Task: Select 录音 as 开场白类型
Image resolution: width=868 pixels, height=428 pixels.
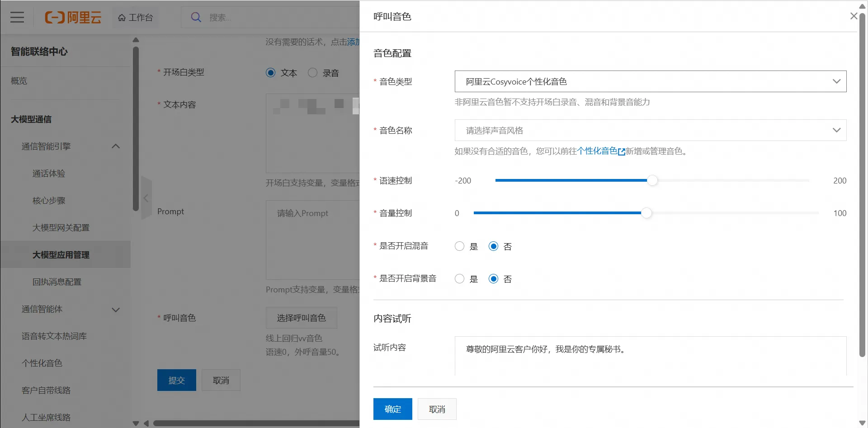Action: coord(312,73)
